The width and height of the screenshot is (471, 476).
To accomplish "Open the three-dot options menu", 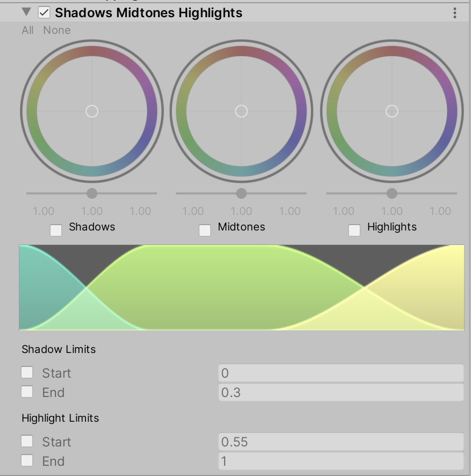I will (455, 13).
